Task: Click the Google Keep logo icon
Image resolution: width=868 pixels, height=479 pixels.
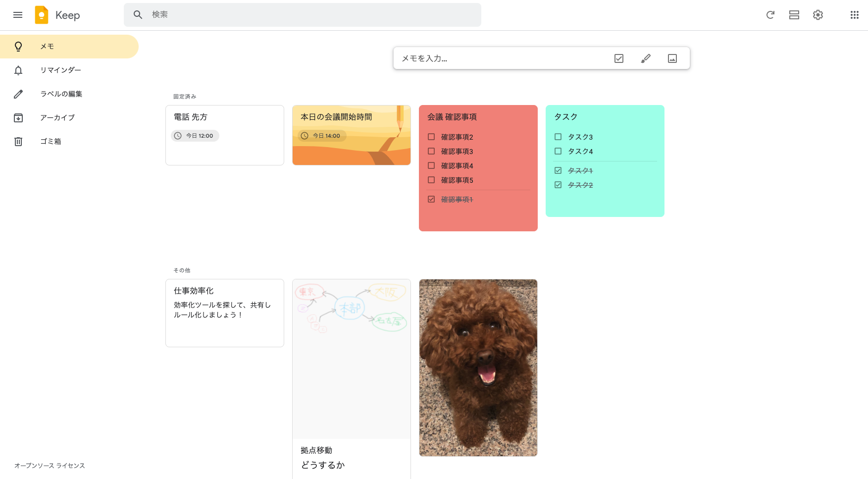Action: (x=42, y=15)
